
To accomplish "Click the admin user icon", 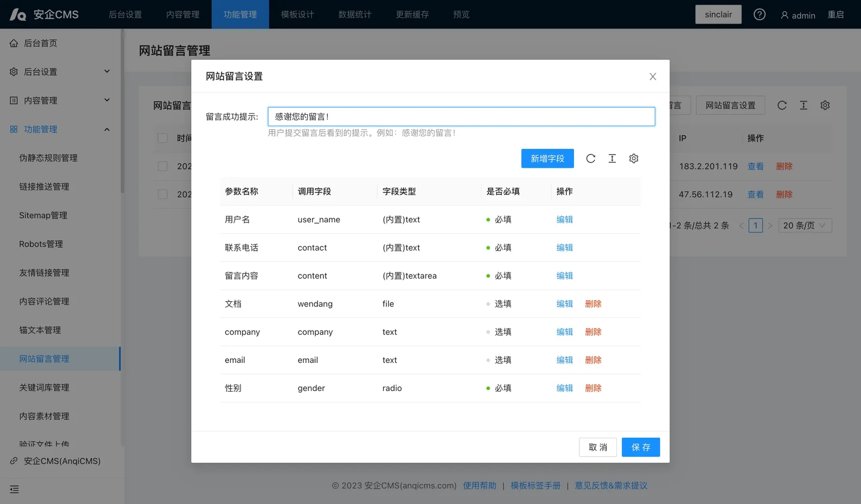I will [x=784, y=15].
